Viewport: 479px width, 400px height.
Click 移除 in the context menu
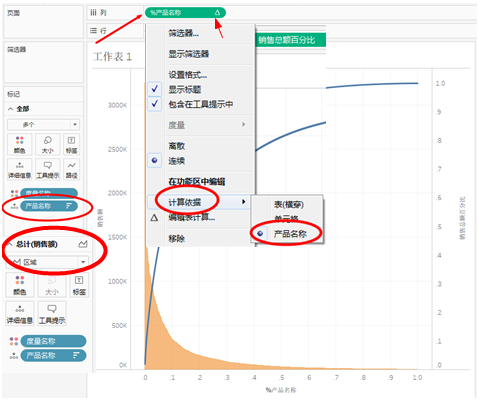click(176, 239)
